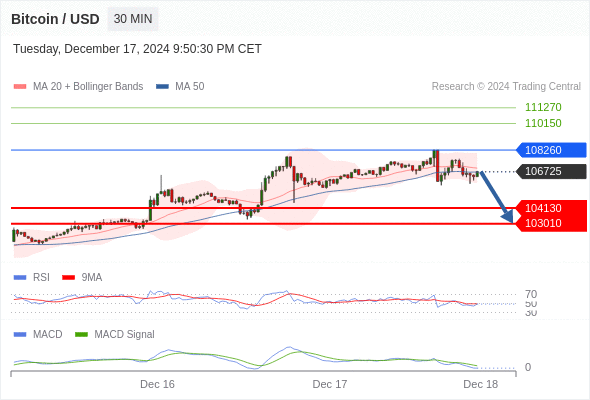The width and height of the screenshot is (590, 400).
Task: Select the green 111270 resistance label
Action: coord(543,107)
